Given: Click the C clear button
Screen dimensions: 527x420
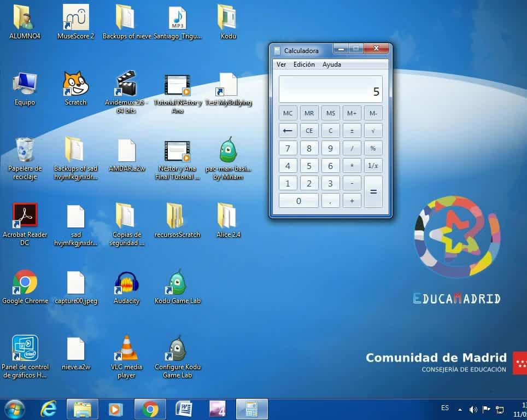Looking at the screenshot, I should click(330, 131).
